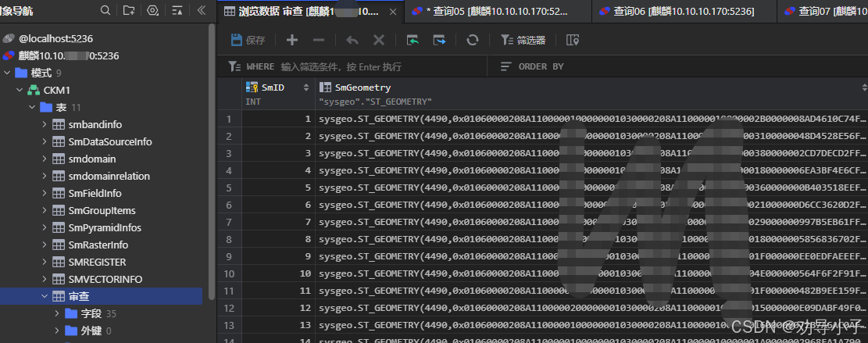This screenshot has width=868, height=343.
Task: Click the SmID key column icon
Action: point(252,88)
